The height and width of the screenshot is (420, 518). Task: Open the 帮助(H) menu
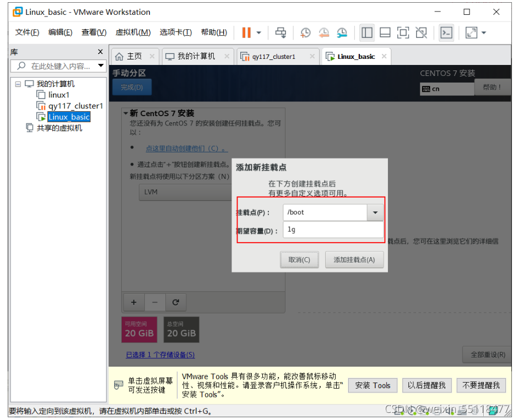coord(214,32)
